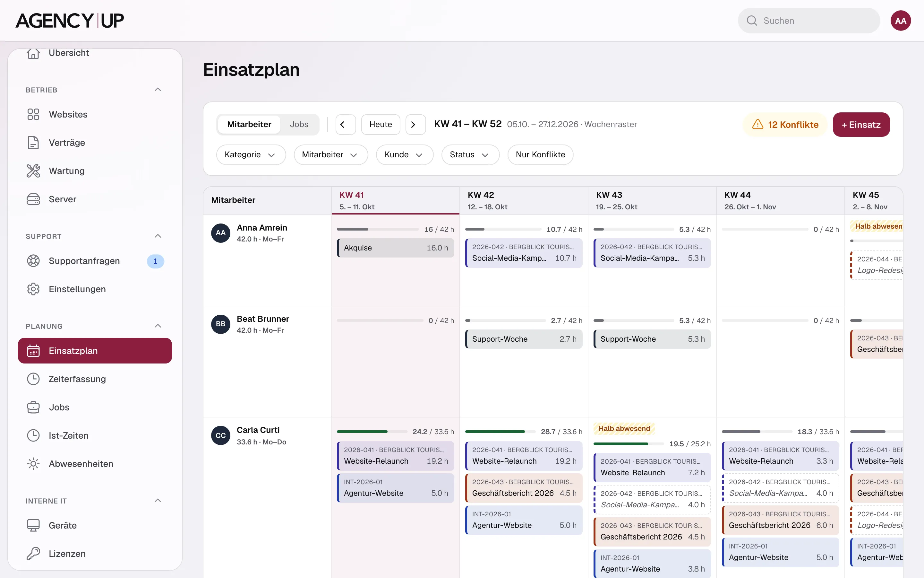The image size is (924, 578).
Task: Open the AA user avatar menu
Action: click(900, 21)
